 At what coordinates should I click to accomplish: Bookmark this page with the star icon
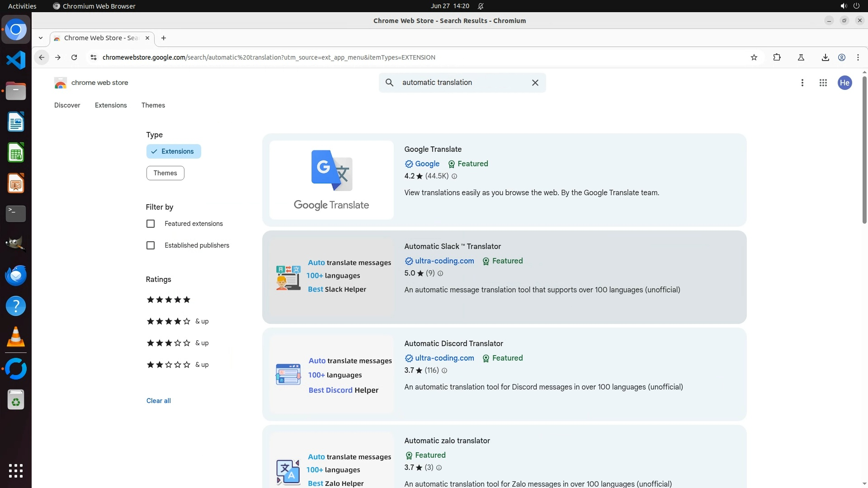754,57
